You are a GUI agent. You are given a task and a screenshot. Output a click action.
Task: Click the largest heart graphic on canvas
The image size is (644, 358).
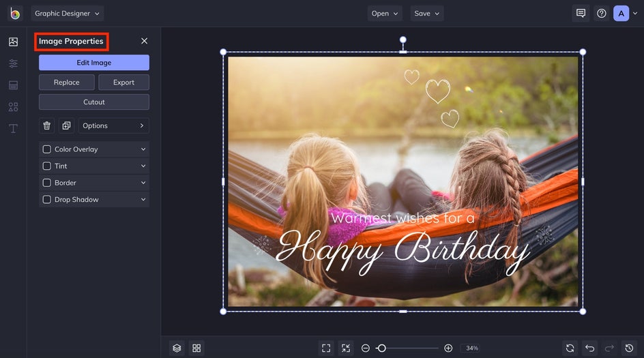click(438, 91)
